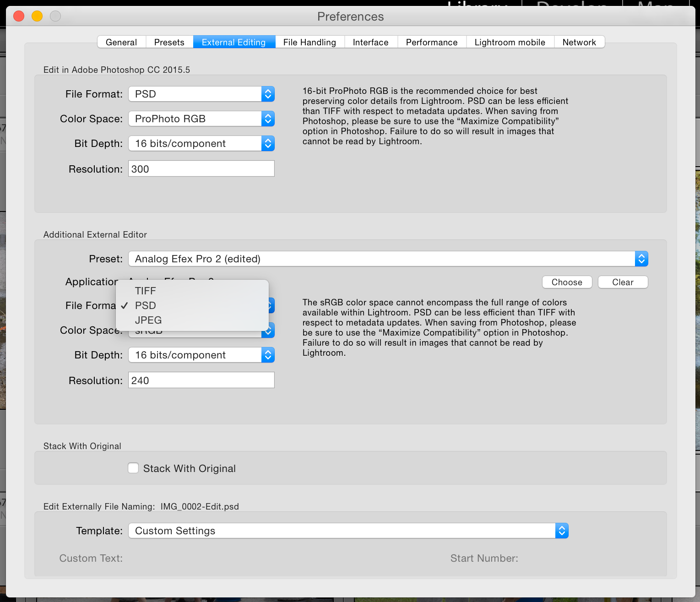The image size is (700, 602).
Task: Choose TIFF from the file format menu
Action: [x=146, y=291]
